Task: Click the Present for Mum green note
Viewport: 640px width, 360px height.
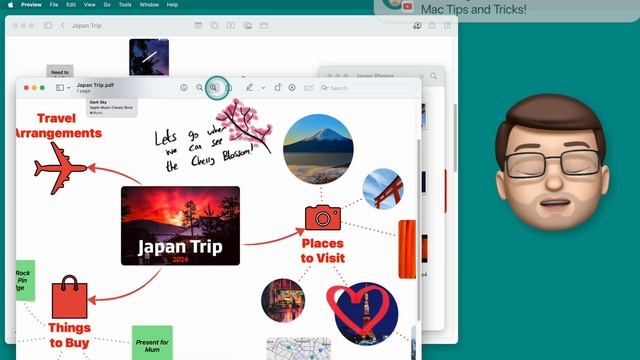Action: point(152,342)
